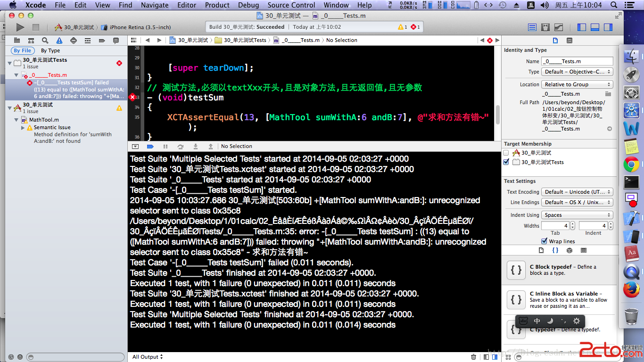Open the Navigate menu
This screenshot has width=644, height=362.
tap(155, 5)
